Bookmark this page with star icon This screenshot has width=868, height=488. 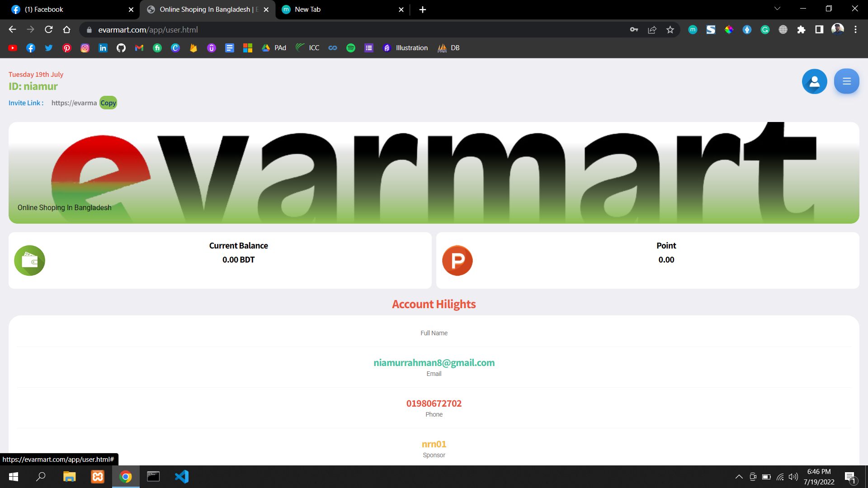click(670, 30)
